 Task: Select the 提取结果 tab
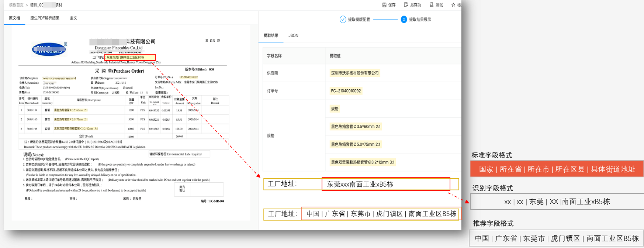[271, 35]
